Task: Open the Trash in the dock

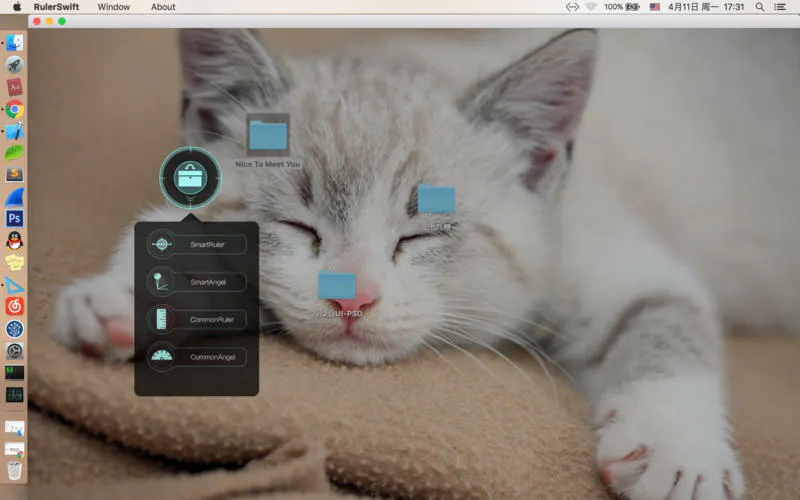Action: tap(14, 470)
